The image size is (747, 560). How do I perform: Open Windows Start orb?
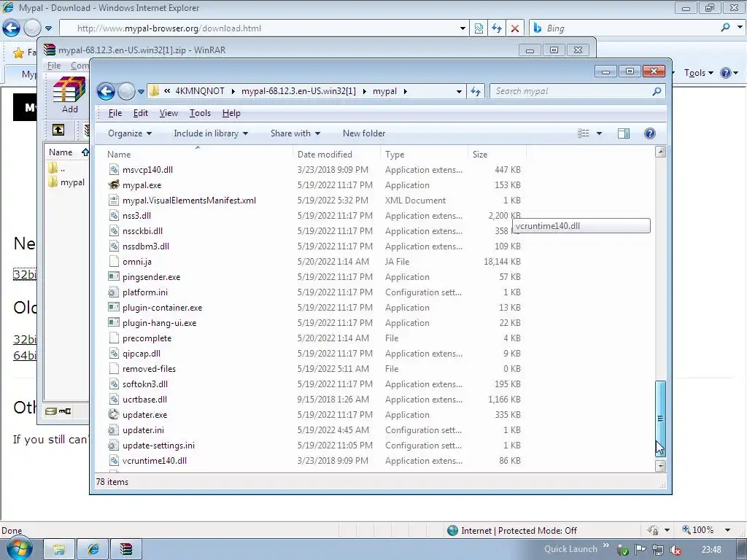pyautogui.click(x=18, y=548)
